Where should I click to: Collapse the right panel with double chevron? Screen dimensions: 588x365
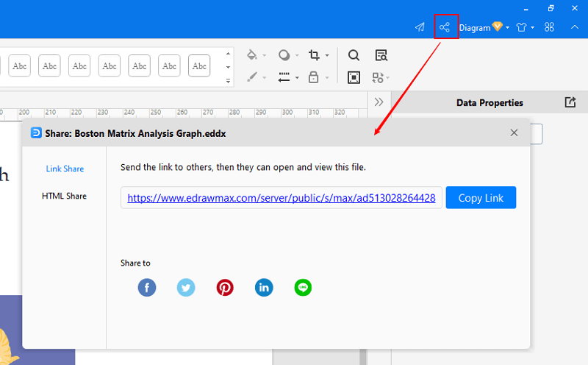379,102
